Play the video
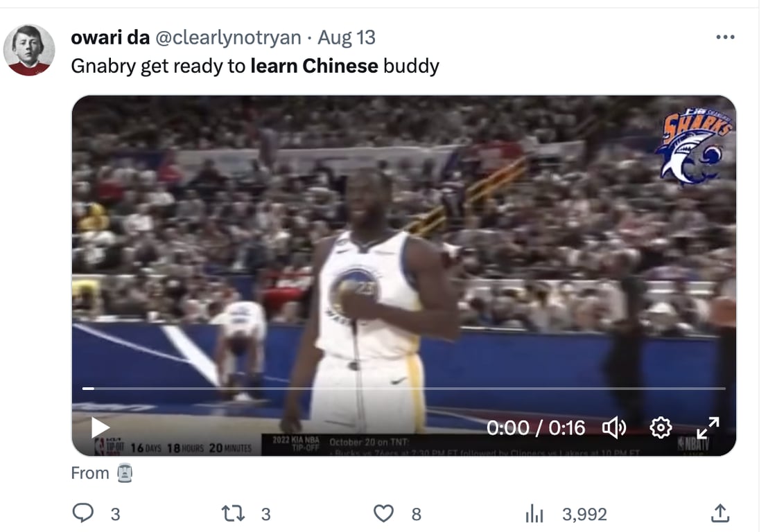Image resolution: width=768 pixels, height=532 pixels. click(x=100, y=427)
